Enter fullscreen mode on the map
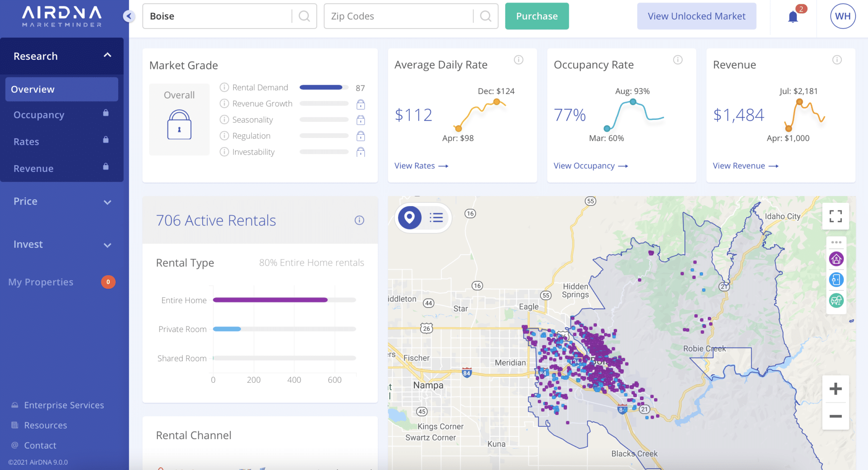 coord(836,216)
